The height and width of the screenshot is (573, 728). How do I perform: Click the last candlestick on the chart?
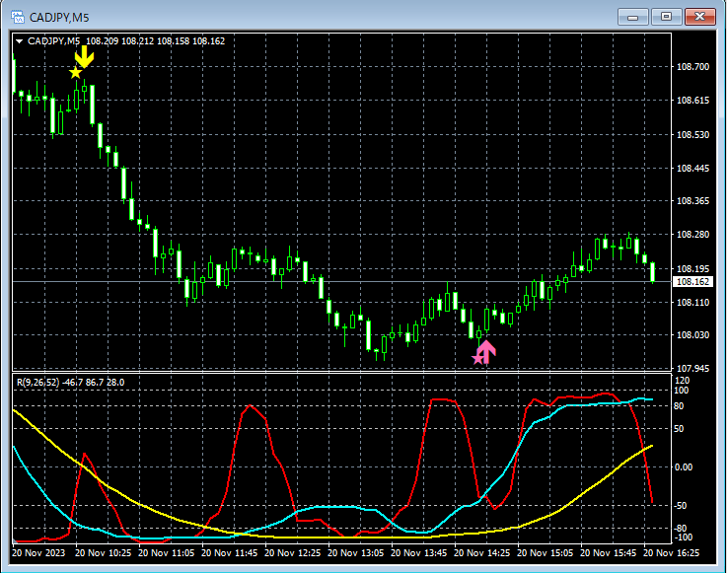[653, 272]
